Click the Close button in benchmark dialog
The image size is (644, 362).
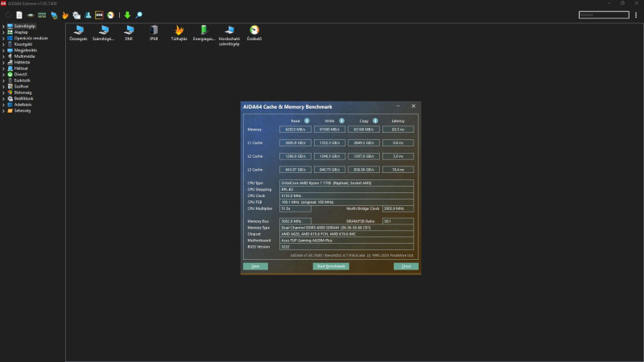click(x=406, y=266)
